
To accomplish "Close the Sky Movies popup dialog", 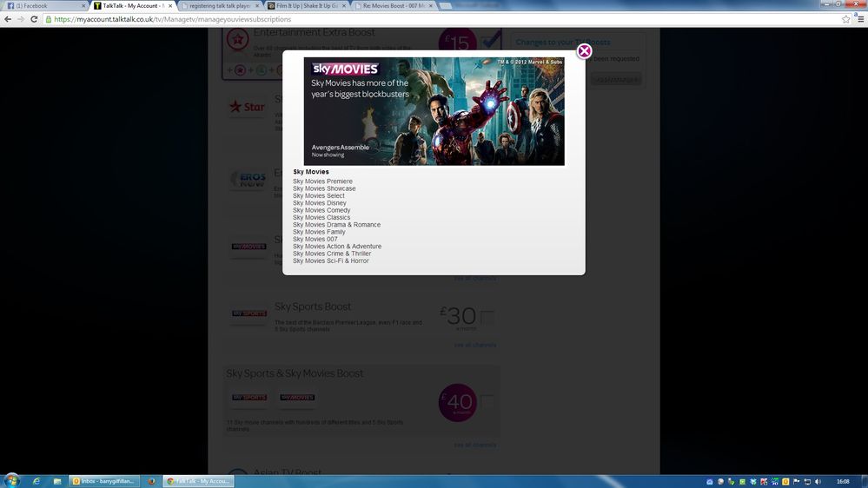I will tap(585, 51).
